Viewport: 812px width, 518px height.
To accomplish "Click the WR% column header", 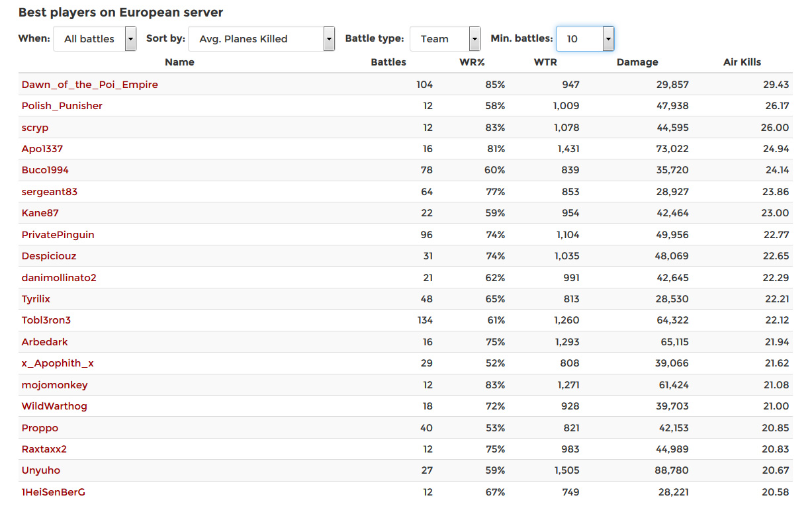I will pyautogui.click(x=473, y=62).
